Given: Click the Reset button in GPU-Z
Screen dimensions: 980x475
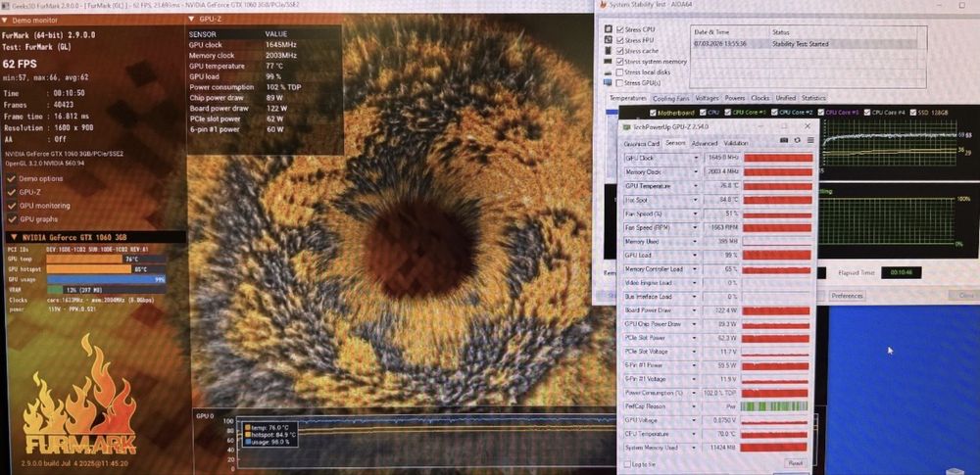Looking at the screenshot, I should [795, 463].
